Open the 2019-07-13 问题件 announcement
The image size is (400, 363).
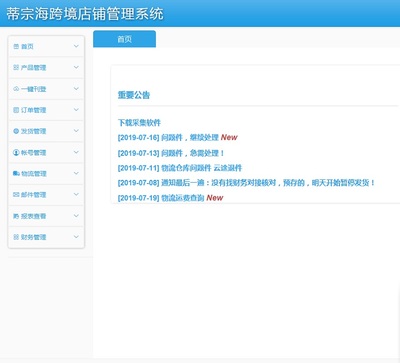click(171, 153)
